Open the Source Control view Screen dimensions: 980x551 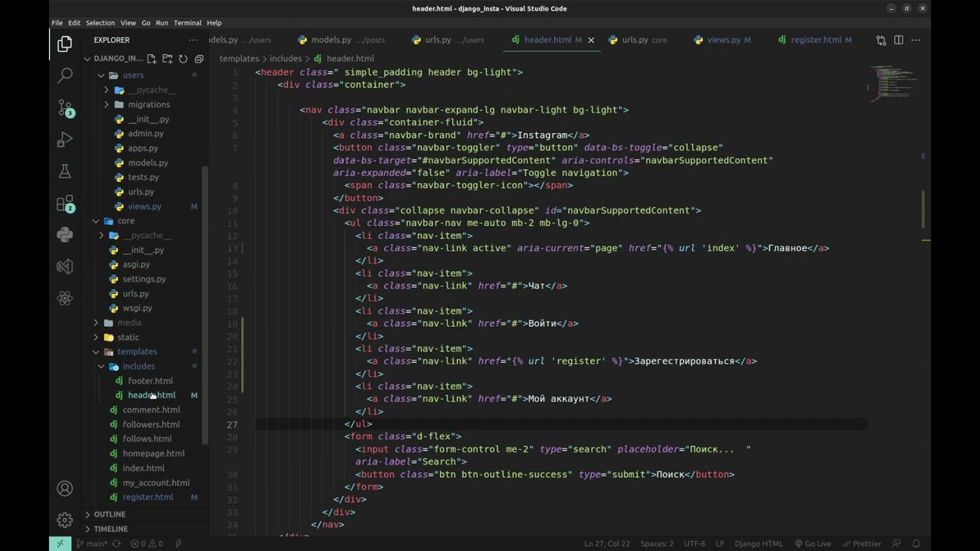click(x=65, y=107)
